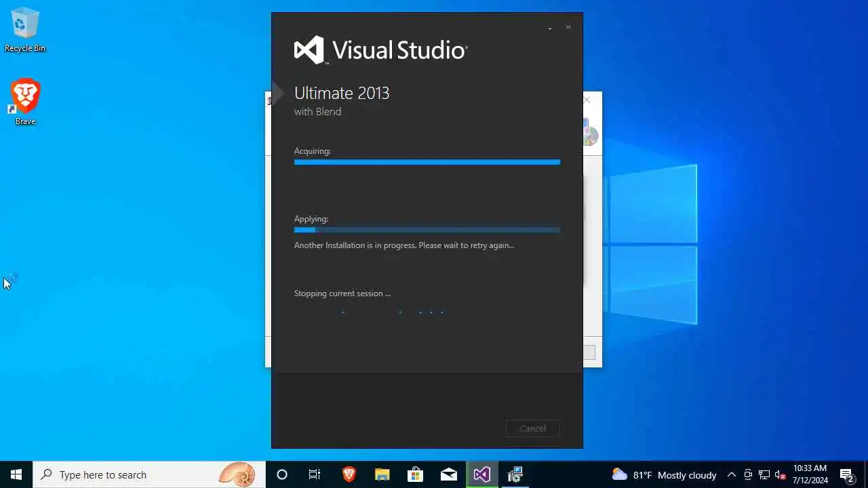Open the notification center icon
868x488 pixels.
[847, 474]
